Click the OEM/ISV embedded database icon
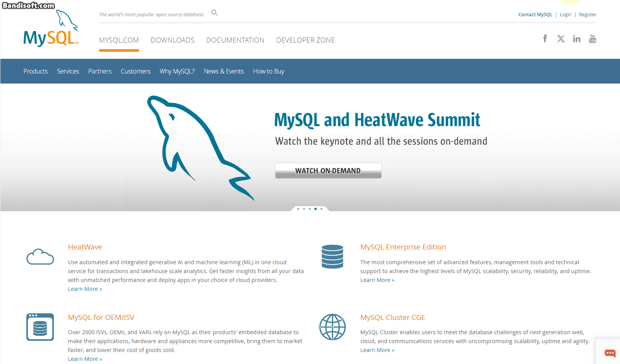The width and height of the screenshot is (620, 364). pos(40,327)
